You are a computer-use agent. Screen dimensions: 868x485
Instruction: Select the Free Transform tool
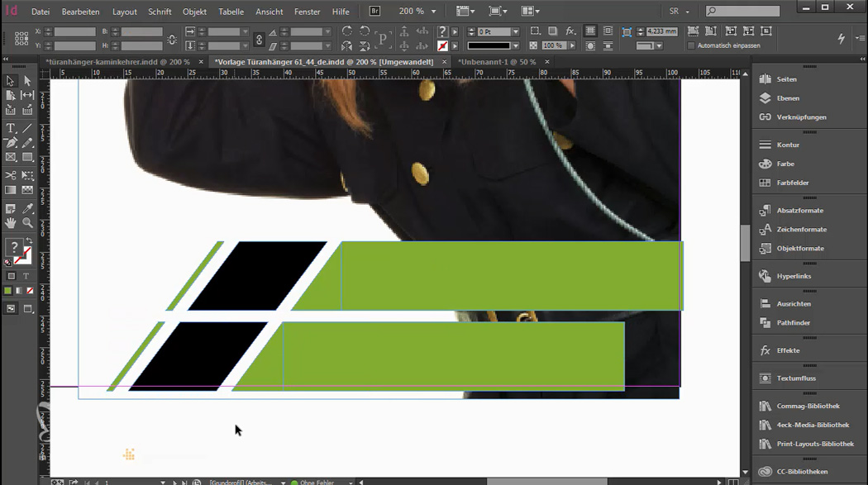point(27,175)
